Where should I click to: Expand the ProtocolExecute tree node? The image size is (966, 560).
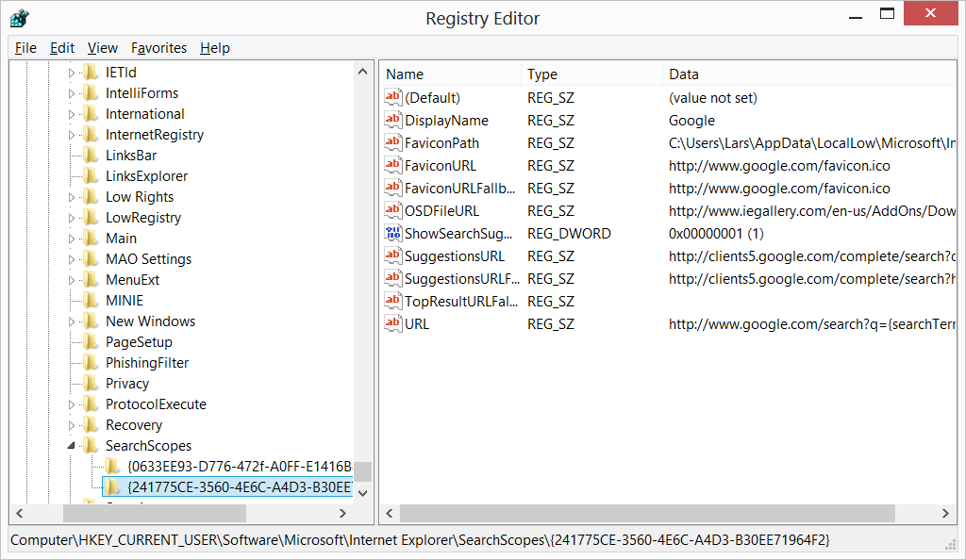[x=72, y=405]
